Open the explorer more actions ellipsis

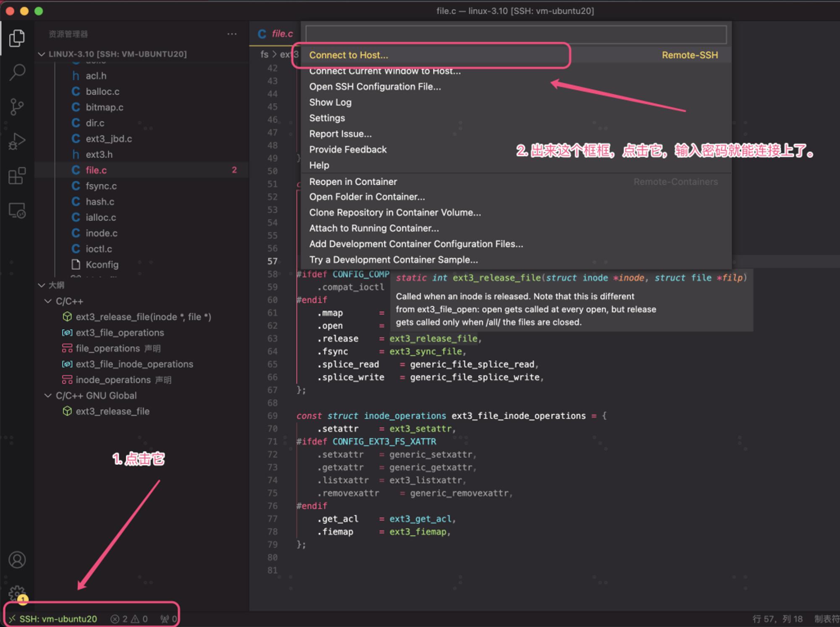tap(232, 34)
